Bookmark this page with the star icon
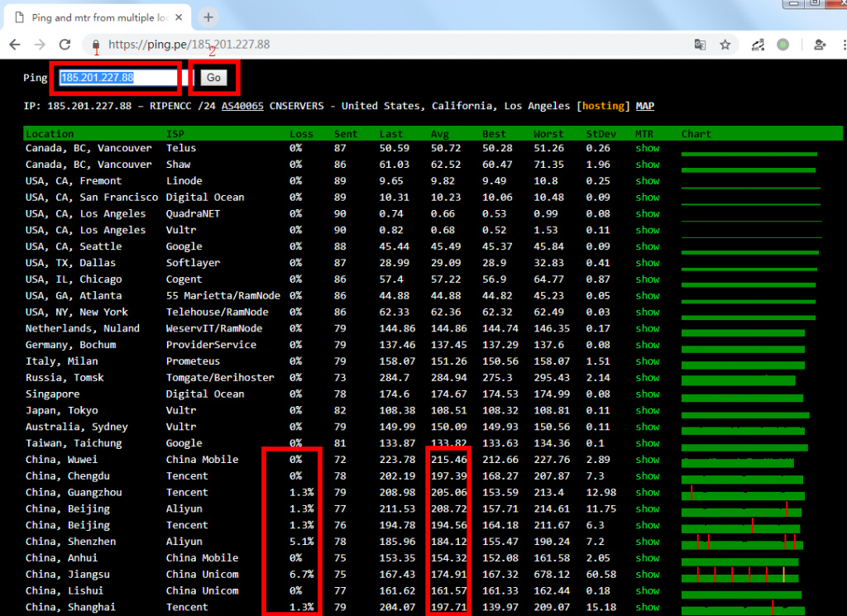The image size is (847, 616). coord(725,45)
